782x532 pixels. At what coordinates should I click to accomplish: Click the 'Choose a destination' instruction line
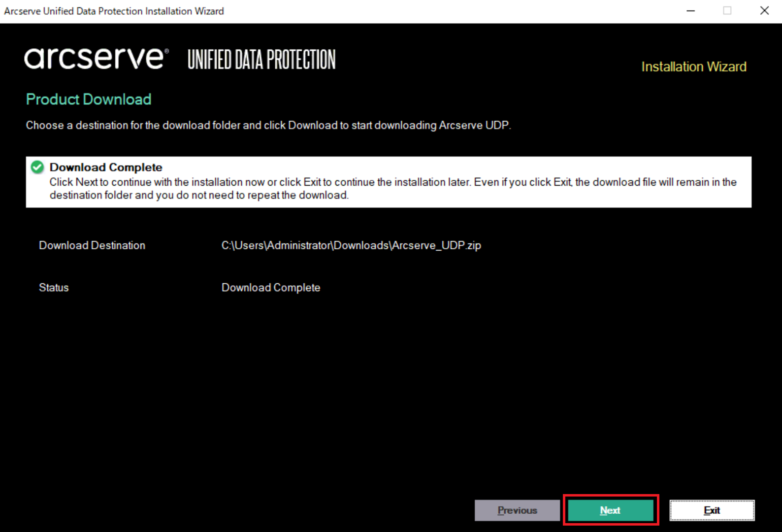click(x=268, y=125)
